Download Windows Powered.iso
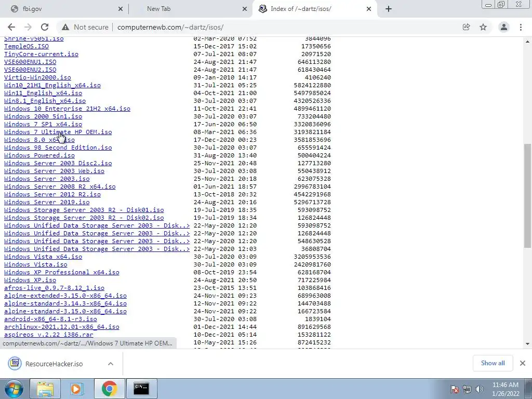 pos(39,155)
